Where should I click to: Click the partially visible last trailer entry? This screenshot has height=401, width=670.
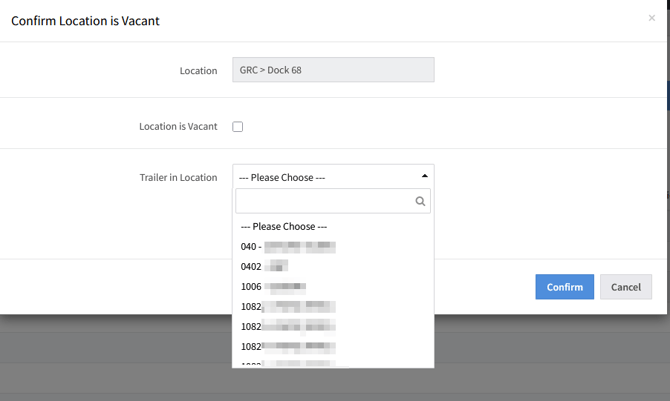pos(288,363)
